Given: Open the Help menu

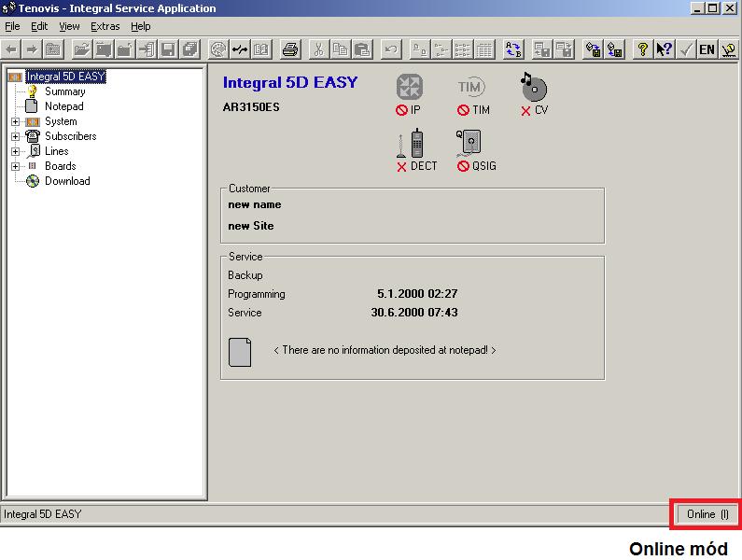Looking at the screenshot, I should pos(141,26).
